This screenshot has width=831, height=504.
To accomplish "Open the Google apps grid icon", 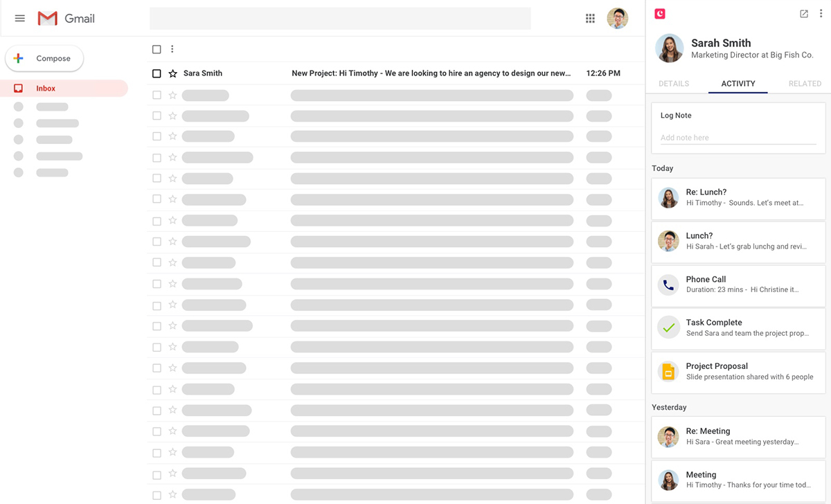I will [590, 19].
